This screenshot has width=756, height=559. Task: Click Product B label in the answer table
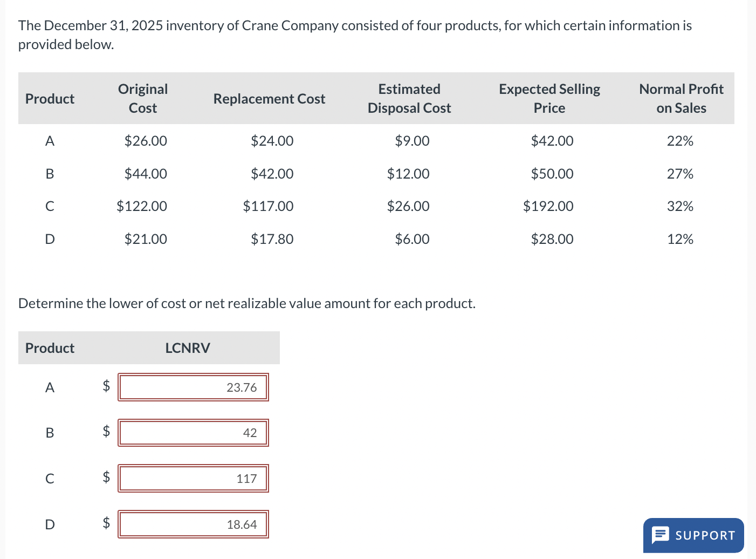(x=49, y=432)
